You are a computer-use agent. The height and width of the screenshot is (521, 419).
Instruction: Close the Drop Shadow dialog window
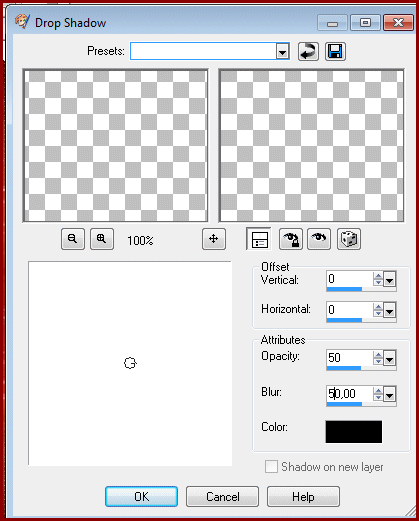398,23
